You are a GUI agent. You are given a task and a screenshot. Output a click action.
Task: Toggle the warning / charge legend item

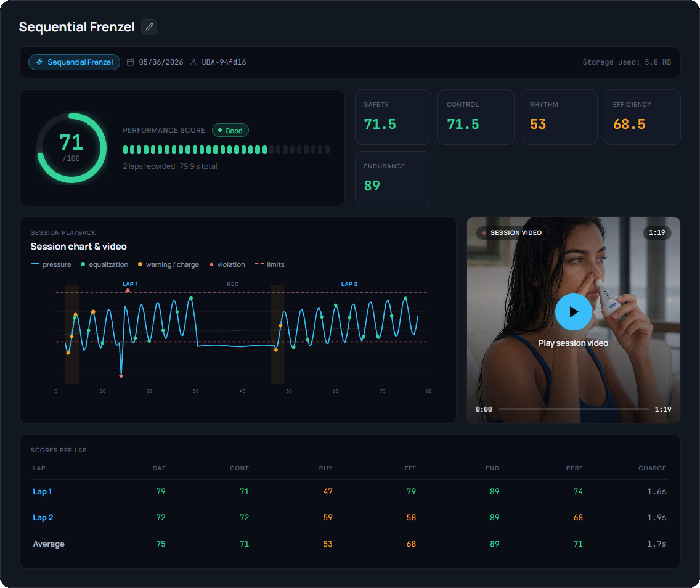pos(168,265)
